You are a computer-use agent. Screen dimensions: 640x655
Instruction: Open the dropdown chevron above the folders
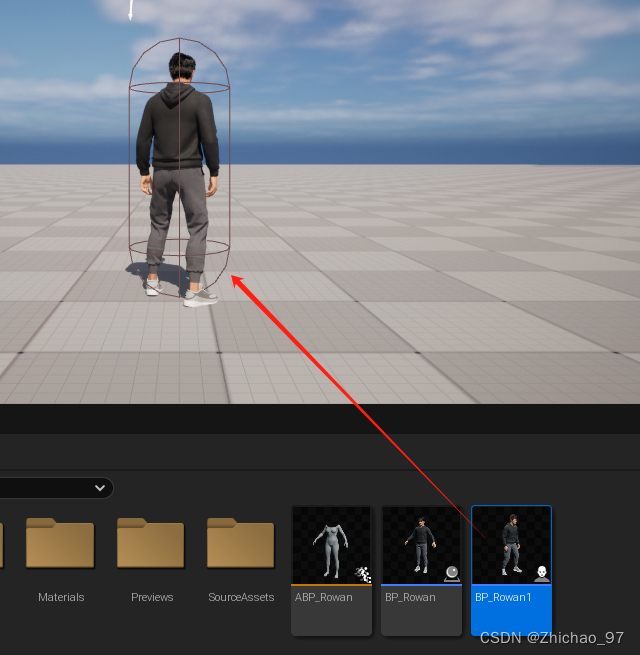tap(100, 488)
